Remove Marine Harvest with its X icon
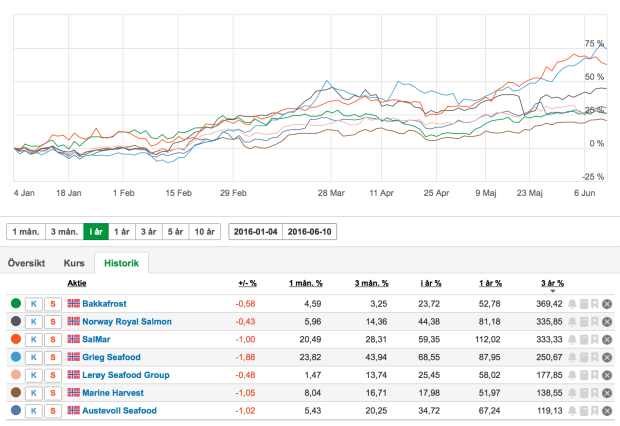Viewport: 620px width, 426px height. pos(607,393)
